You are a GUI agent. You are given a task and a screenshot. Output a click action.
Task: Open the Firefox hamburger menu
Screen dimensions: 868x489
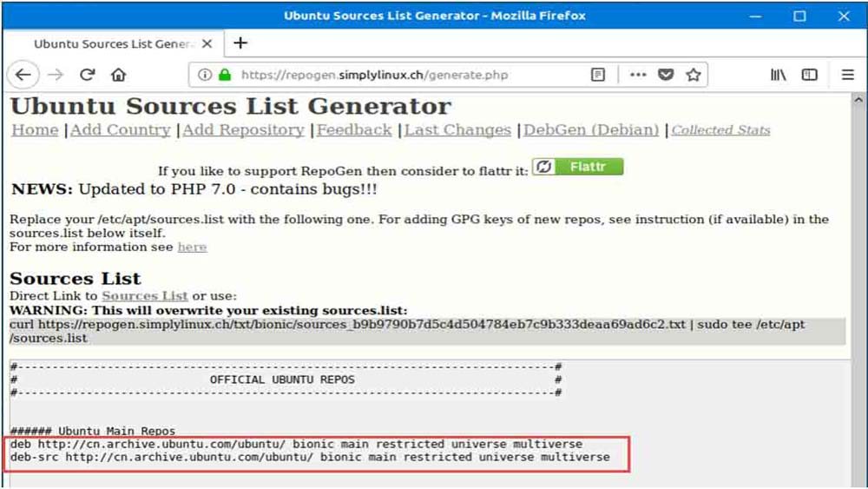(x=847, y=74)
